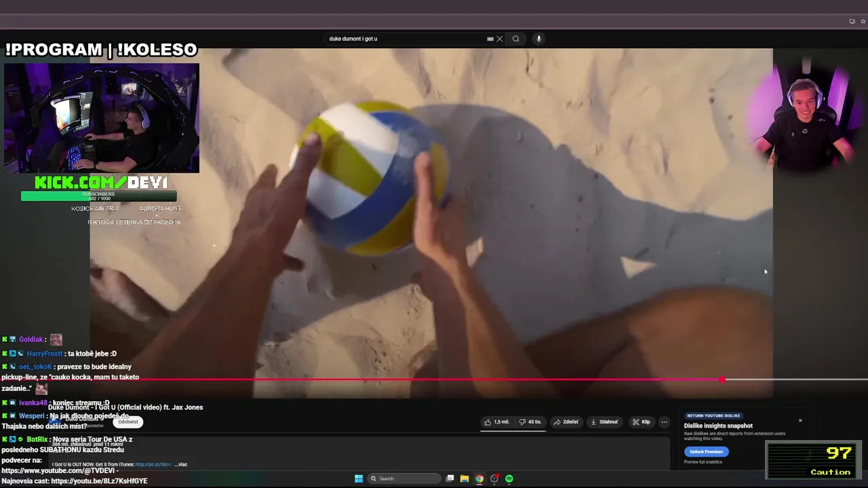Switch to Chrome on the taskbar
Screen dimensions: 868x488
tap(479, 479)
